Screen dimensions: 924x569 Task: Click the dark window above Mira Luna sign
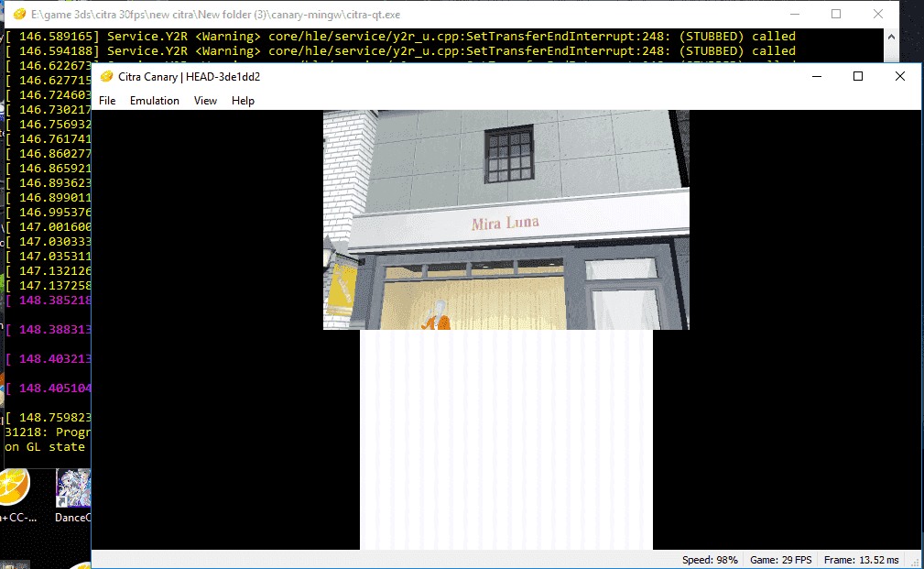(x=509, y=153)
